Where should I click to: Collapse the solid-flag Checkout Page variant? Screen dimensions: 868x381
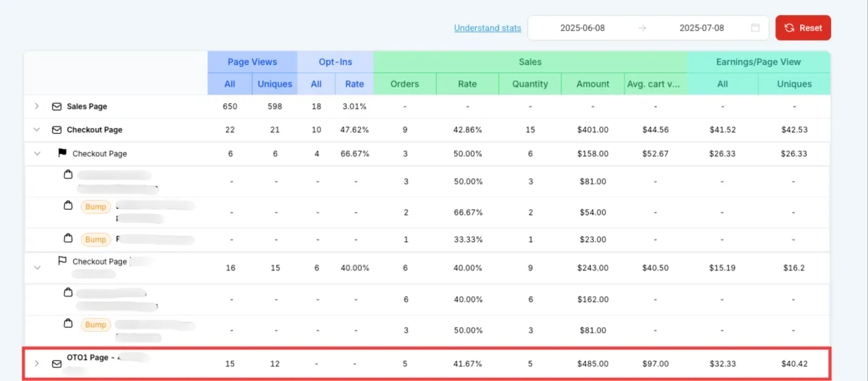tap(36, 153)
